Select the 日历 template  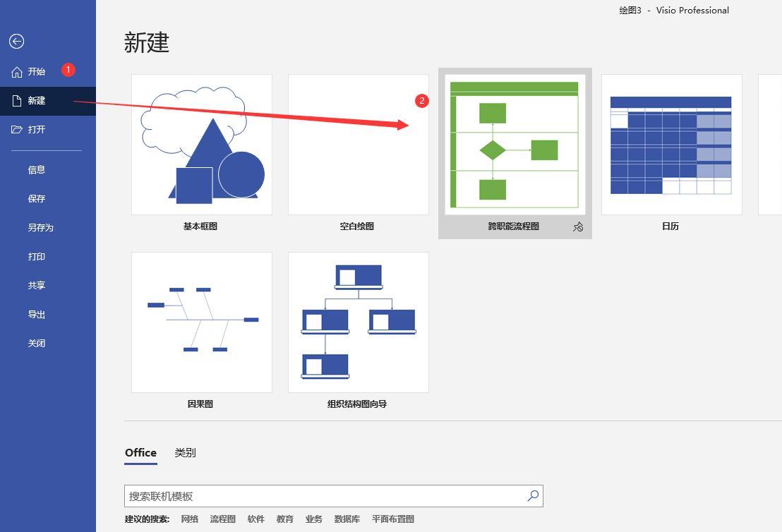(670, 144)
